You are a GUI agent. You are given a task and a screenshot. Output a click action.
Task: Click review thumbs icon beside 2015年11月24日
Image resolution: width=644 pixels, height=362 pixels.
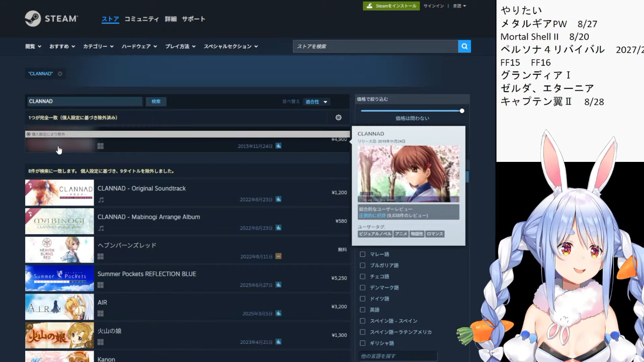click(278, 146)
